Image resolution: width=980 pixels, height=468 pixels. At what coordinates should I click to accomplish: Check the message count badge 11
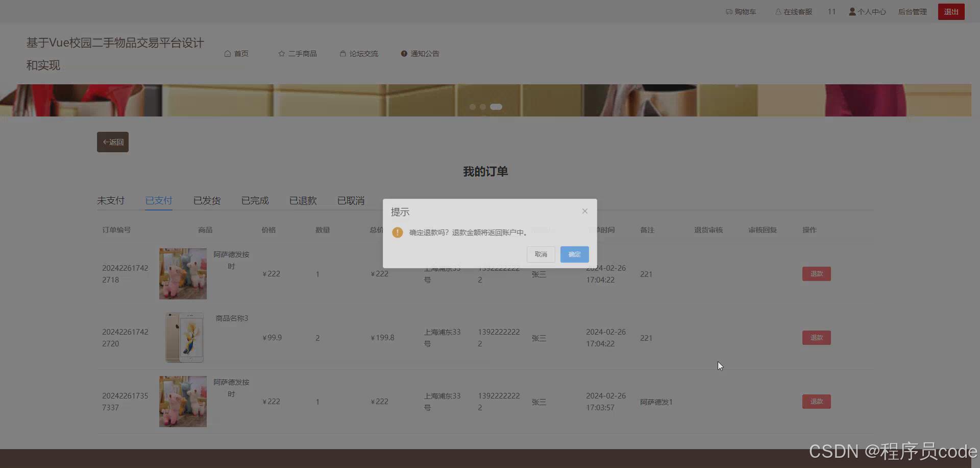click(831, 11)
